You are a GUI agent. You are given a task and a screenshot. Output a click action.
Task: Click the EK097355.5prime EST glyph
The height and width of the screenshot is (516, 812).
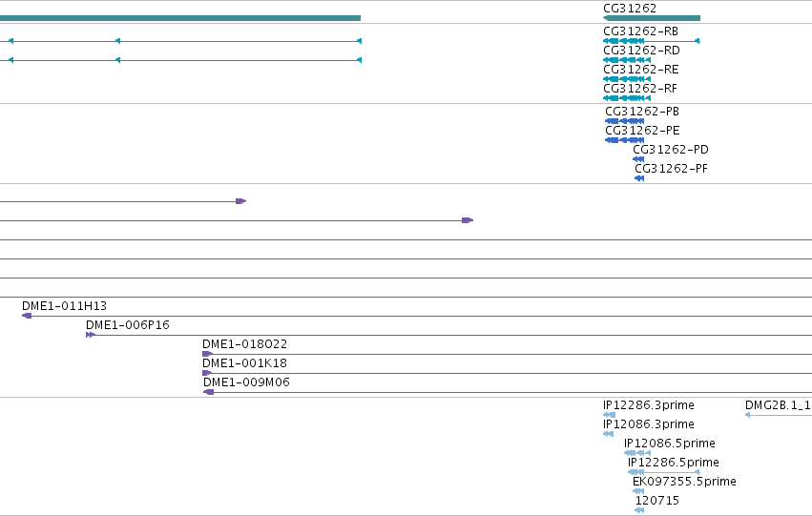(x=638, y=491)
